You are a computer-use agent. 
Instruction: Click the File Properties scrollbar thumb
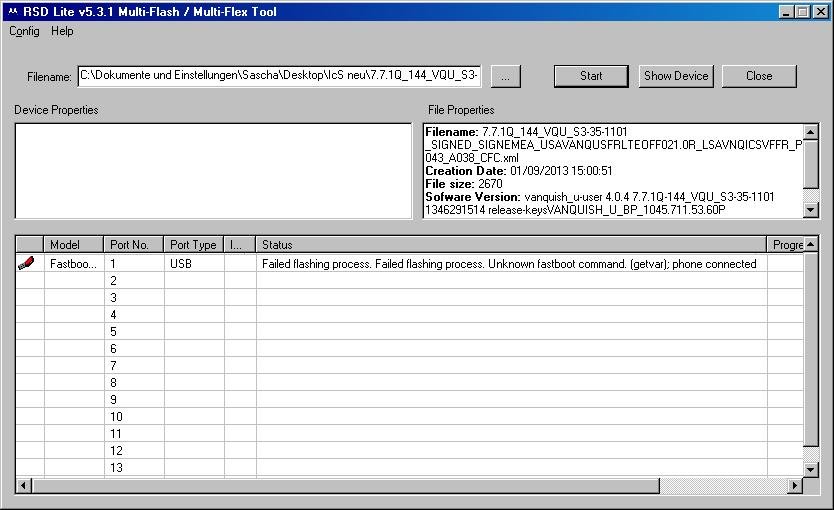[x=811, y=164]
